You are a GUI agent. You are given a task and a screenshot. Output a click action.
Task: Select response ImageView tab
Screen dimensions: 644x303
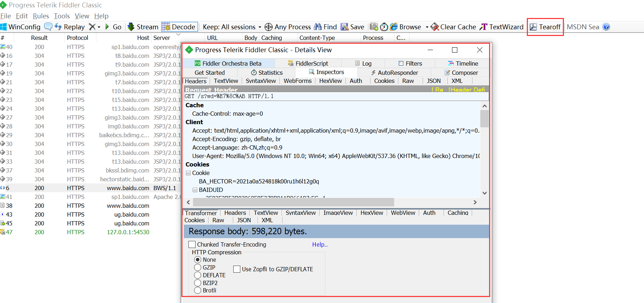pos(338,213)
